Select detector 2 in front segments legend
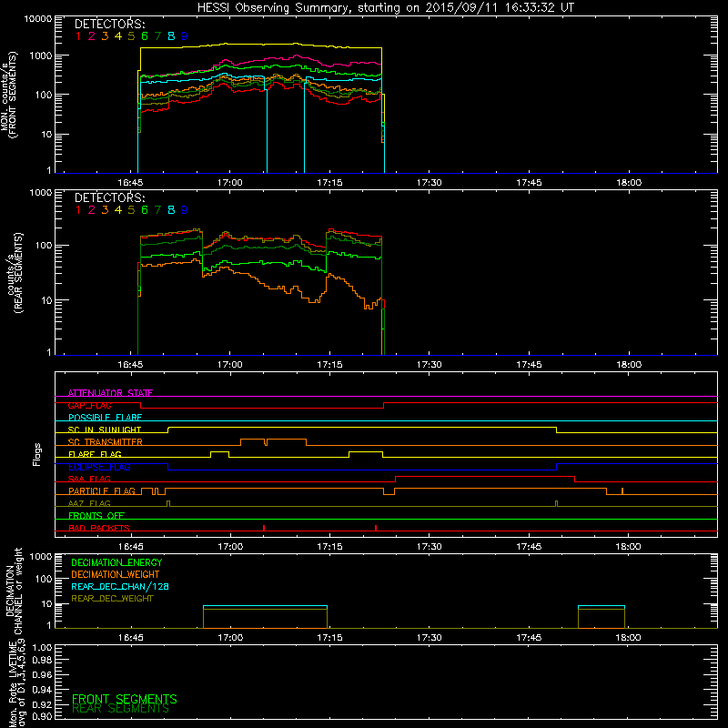This screenshot has height=728, width=728. [x=92, y=36]
